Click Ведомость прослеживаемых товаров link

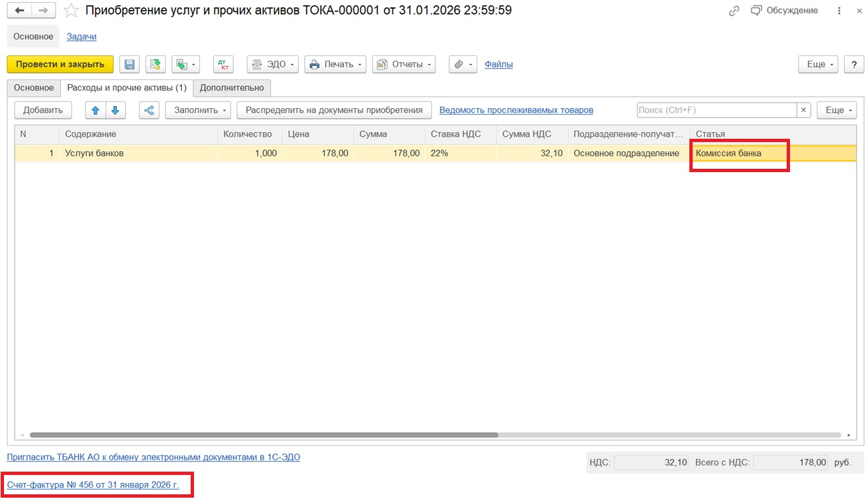(516, 110)
